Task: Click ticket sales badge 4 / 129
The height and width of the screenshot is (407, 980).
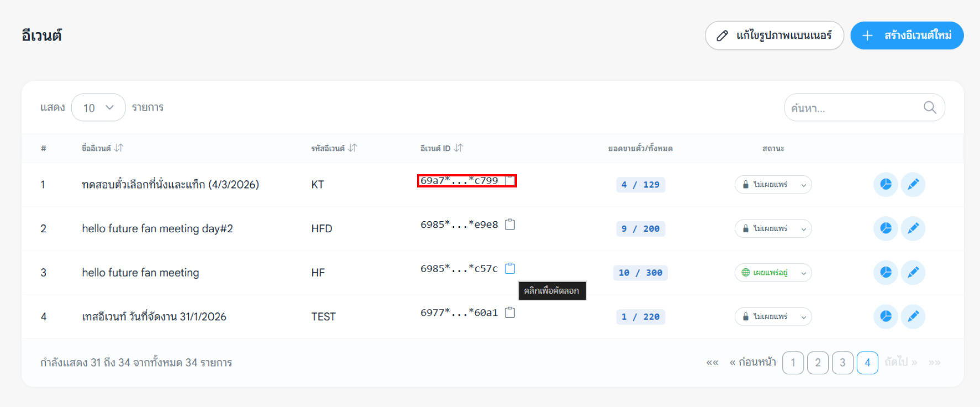Action: pyautogui.click(x=640, y=185)
